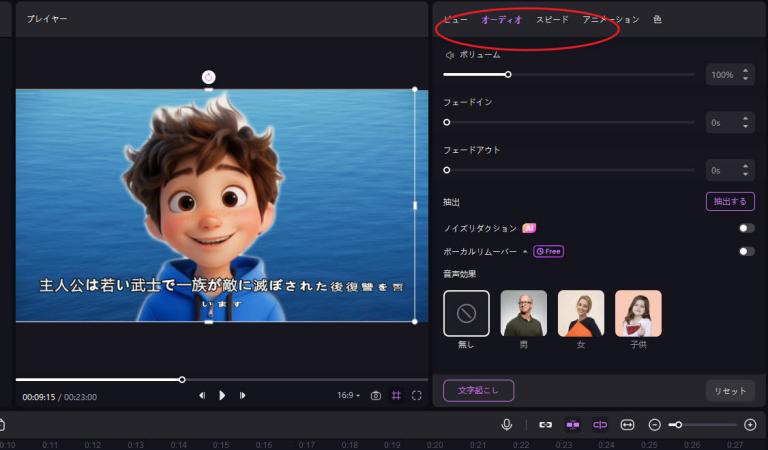Click the link clips icon in the timeline toolbar

(x=545, y=425)
